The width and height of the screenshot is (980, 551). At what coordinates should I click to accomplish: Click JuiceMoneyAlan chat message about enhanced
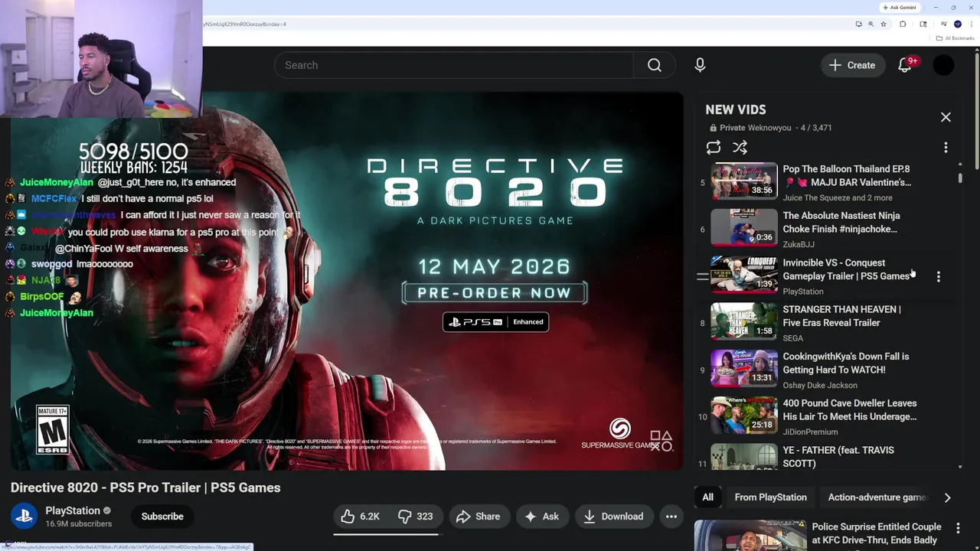(128, 182)
